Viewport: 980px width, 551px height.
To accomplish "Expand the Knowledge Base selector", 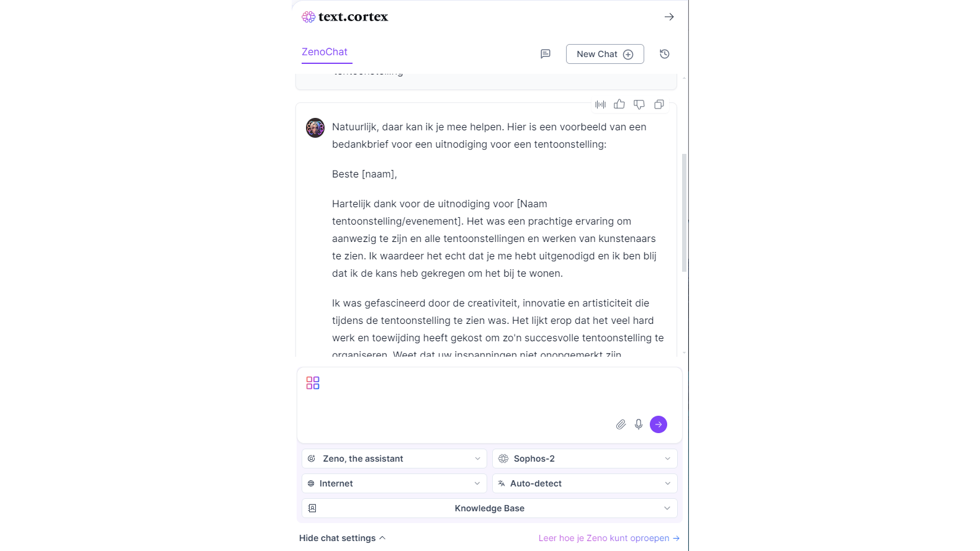I will click(490, 508).
